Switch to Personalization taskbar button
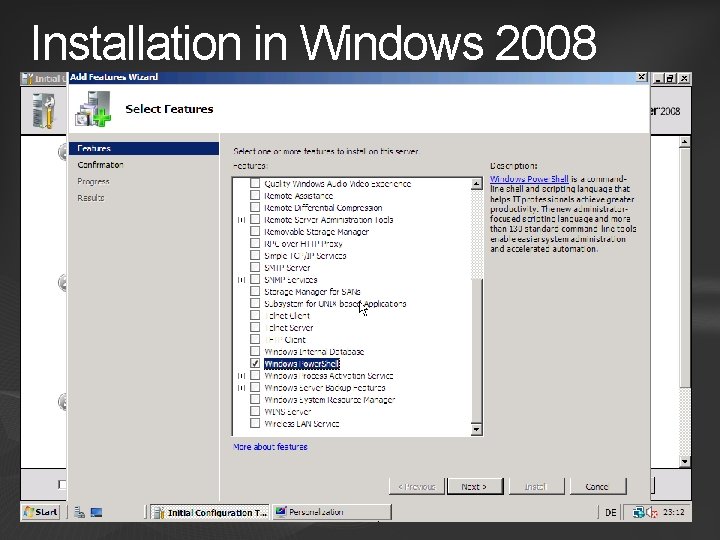This screenshot has height=540, width=720. pos(332,512)
